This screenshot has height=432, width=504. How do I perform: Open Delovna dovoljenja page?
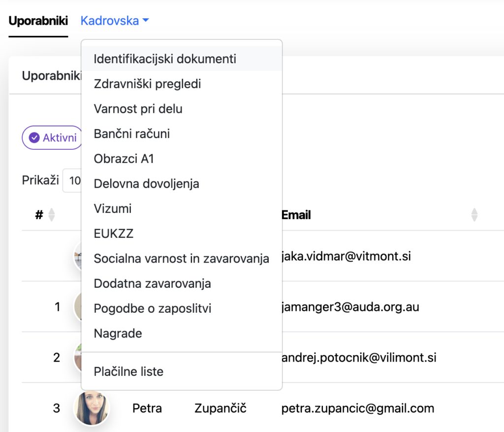tap(146, 184)
